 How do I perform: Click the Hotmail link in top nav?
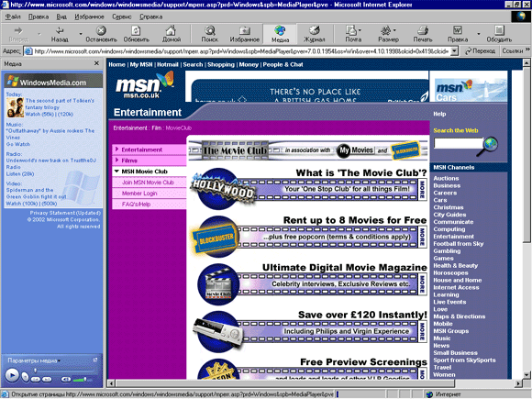168,64
